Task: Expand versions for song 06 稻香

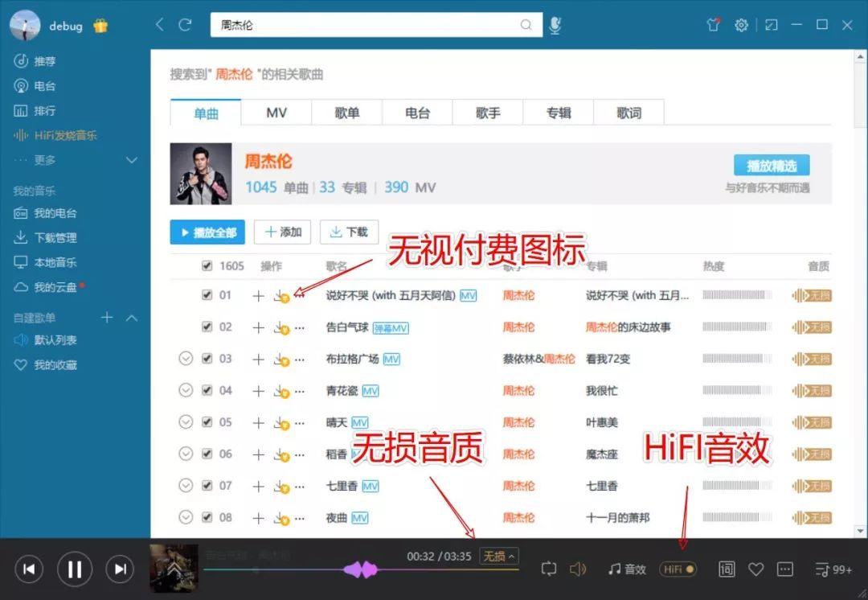Action: point(186,454)
